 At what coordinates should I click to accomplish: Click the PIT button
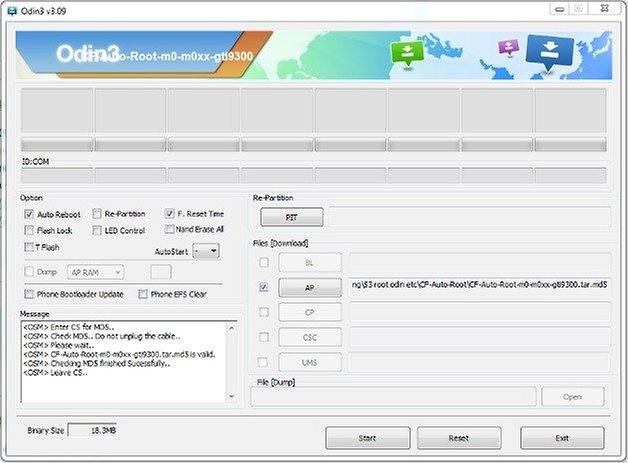click(292, 217)
